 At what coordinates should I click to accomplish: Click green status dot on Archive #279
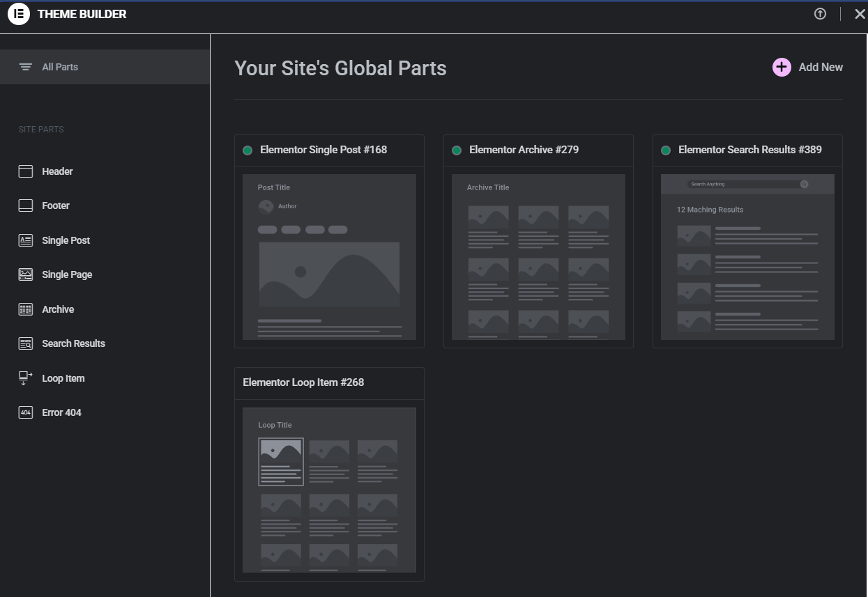pos(457,150)
